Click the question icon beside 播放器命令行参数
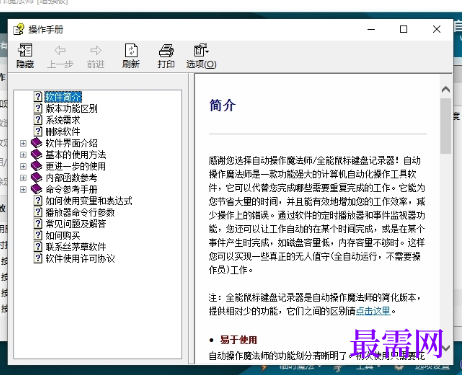Image resolution: width=462 pixels, height=375 pixels. (x=38, y=212)
